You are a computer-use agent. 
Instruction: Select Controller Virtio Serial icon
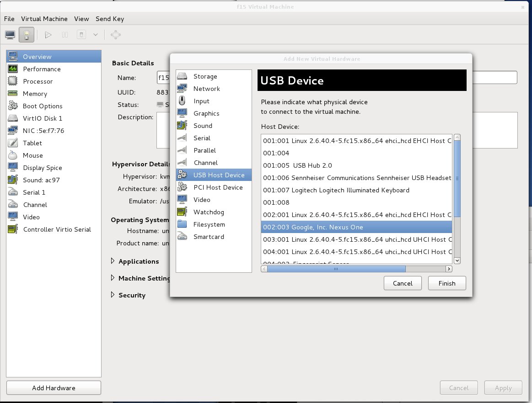click(x=13, y=229)
